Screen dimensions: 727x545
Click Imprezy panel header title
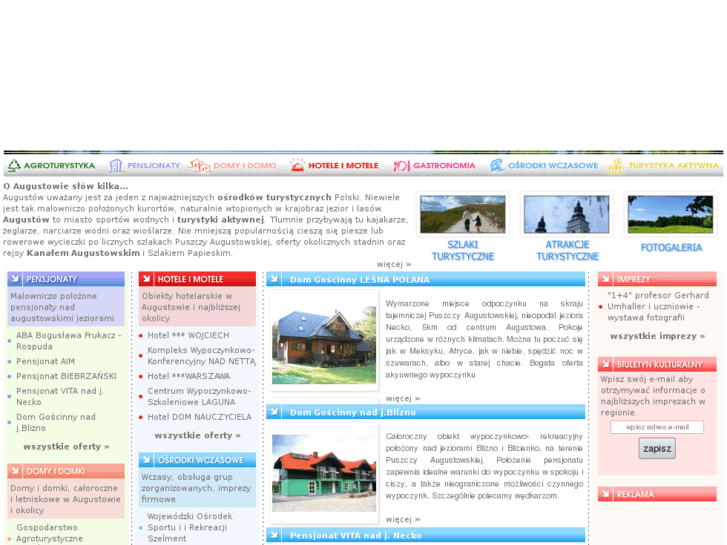[633, 279]
